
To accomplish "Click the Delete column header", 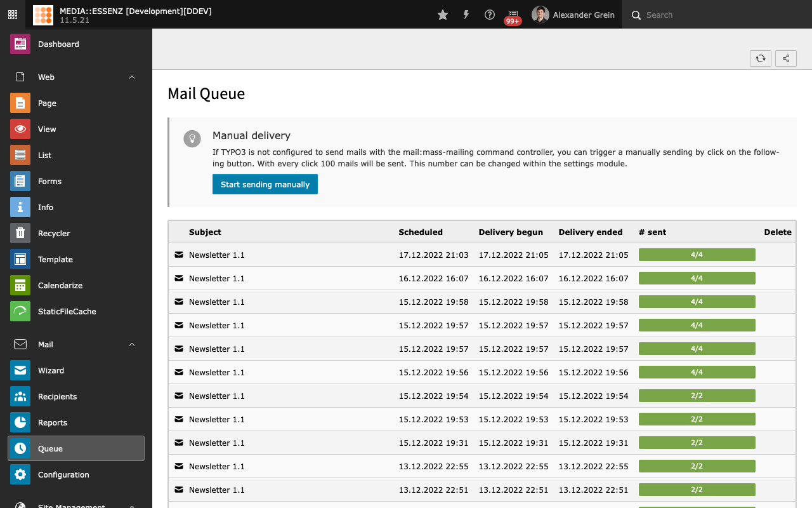I will 778,232.
